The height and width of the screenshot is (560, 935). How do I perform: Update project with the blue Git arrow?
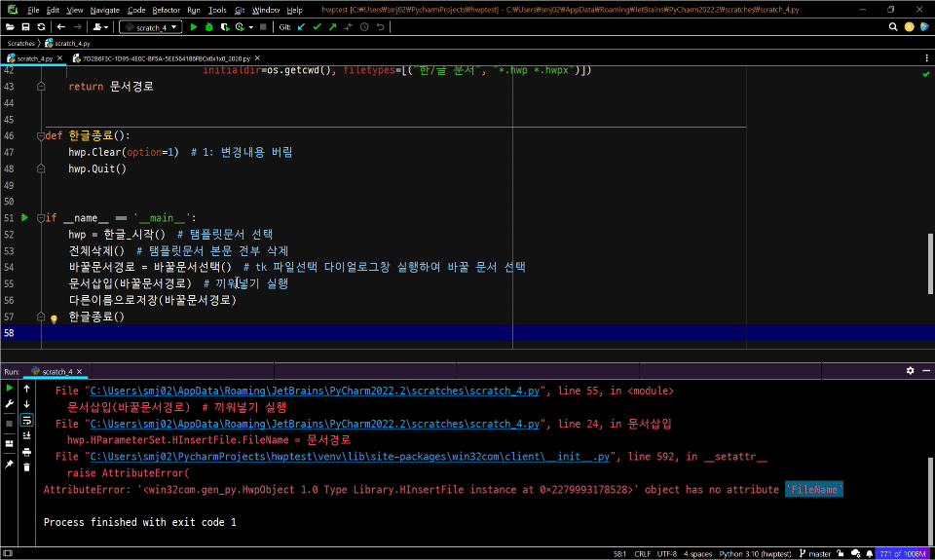301,27
